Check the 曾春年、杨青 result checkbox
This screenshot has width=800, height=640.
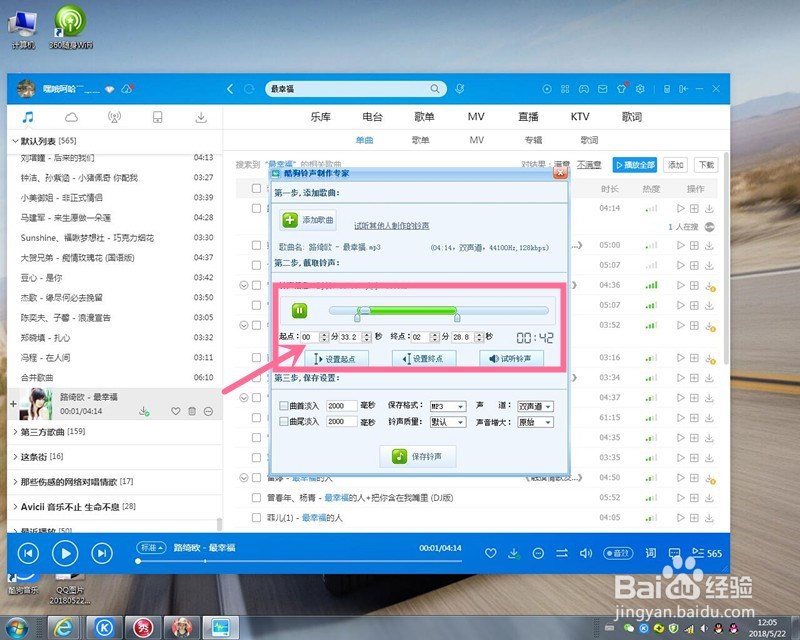coord(256,498)
